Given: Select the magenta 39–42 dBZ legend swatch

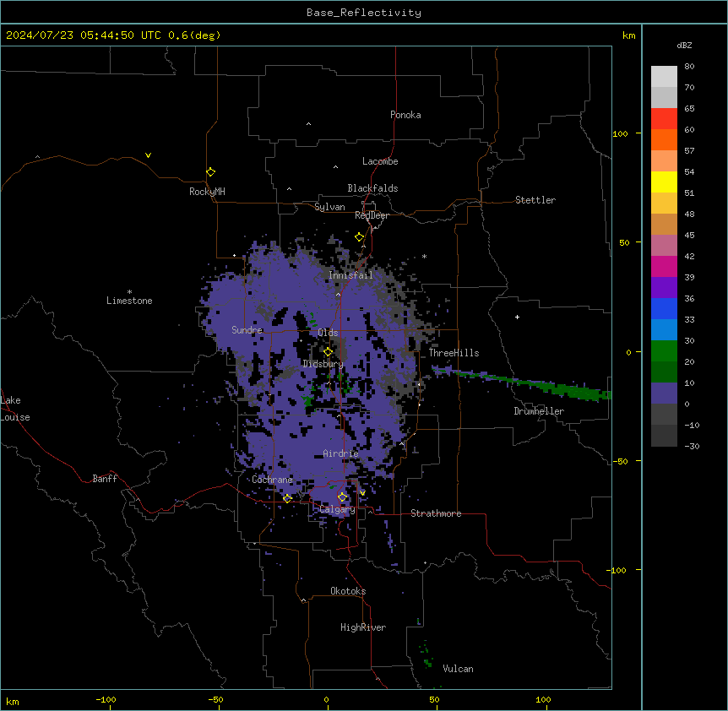Looking at the screenshot, I should [664, 266].
